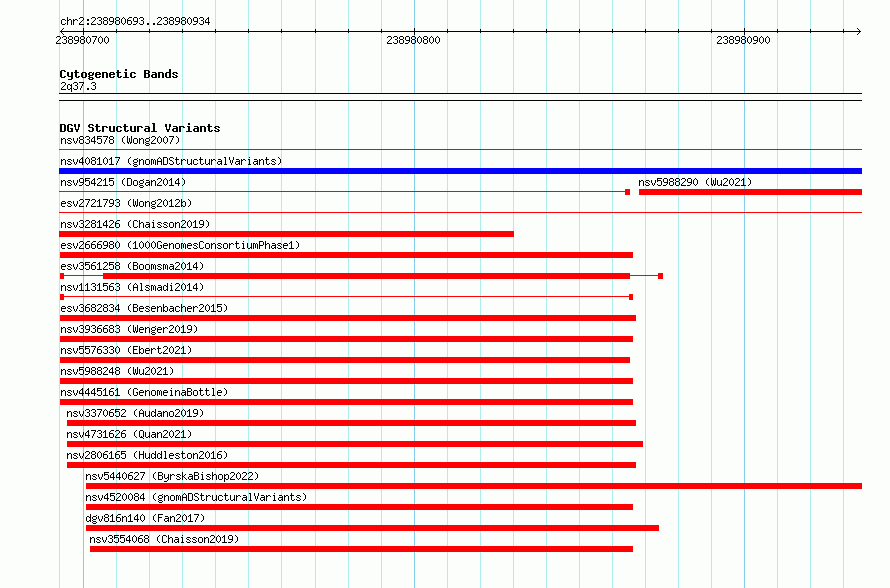
Task: Click nsv4520084 (gnomADStructuralVariants) label
Action: [x=196, y=497]
